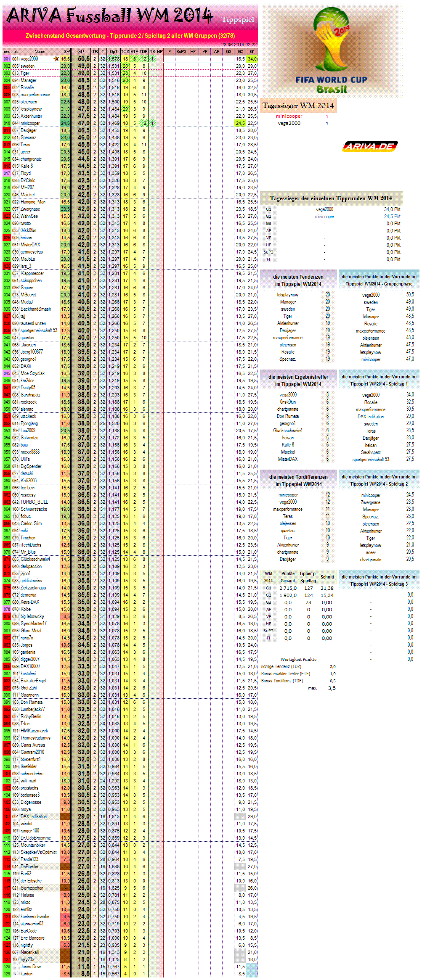422x980 pixels.
Task: Click 'Bonus exakter Treffer (ETF)' row label
Action: [x=286, y=674]
